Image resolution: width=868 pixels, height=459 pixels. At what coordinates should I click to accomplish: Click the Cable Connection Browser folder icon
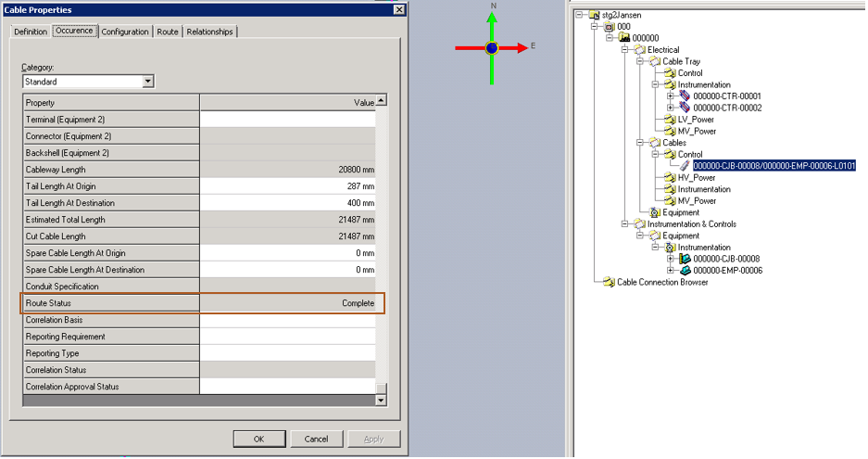(x=609, y=283)
